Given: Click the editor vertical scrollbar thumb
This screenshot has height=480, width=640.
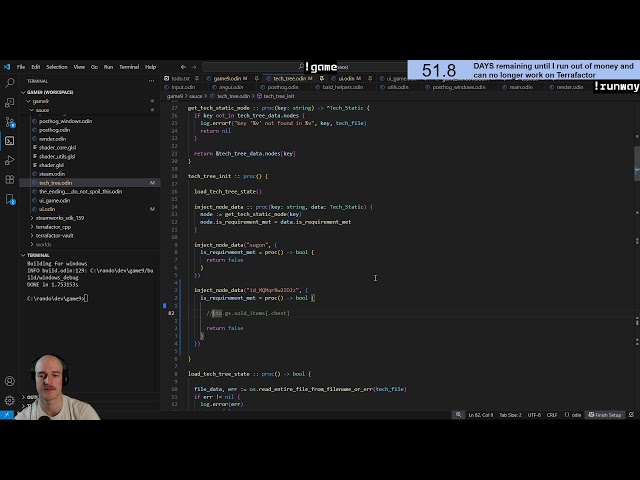Looking at the screenshot, I should 637,162.
